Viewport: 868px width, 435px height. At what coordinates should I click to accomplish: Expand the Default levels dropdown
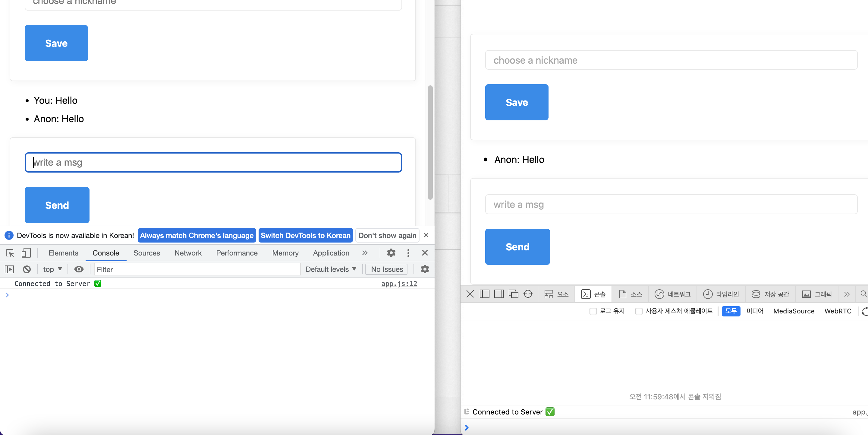331,269
